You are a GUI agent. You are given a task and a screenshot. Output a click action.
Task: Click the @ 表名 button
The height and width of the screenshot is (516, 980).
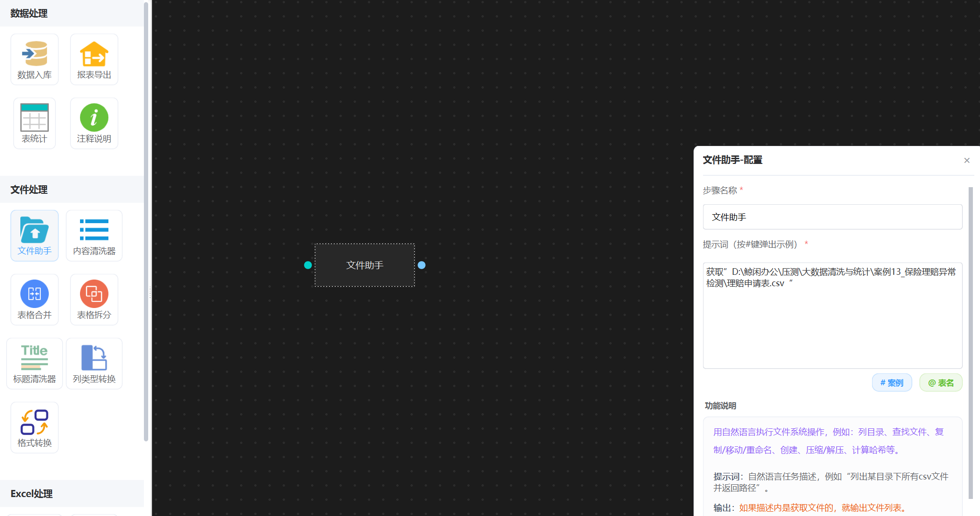941,383
